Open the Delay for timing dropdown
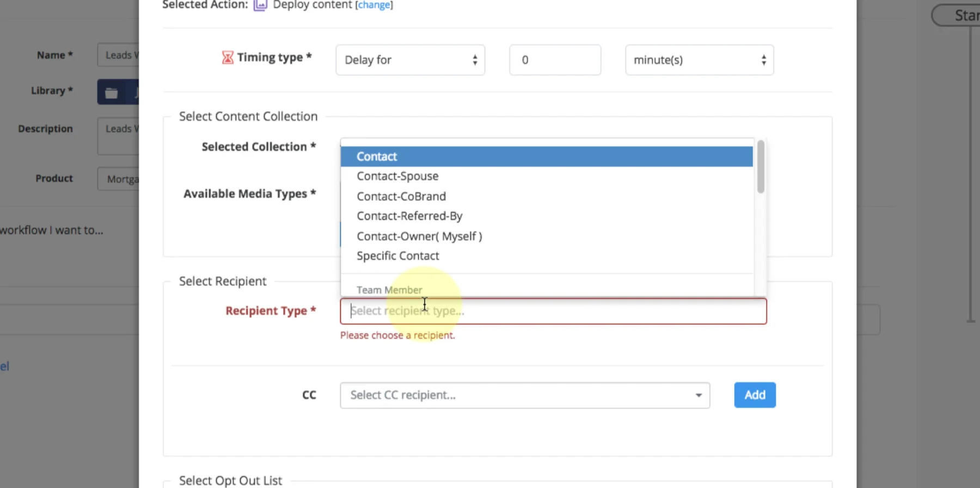Image resolution: width=980 pixels, height=488 pixels. [x=411, y=60]
